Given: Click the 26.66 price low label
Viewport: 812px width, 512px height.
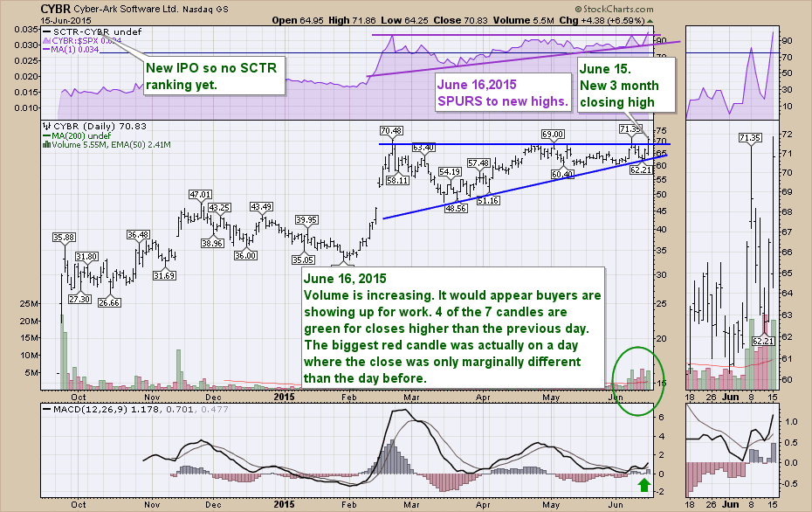Looking at the screenshot, I should (x=109, y=302).
